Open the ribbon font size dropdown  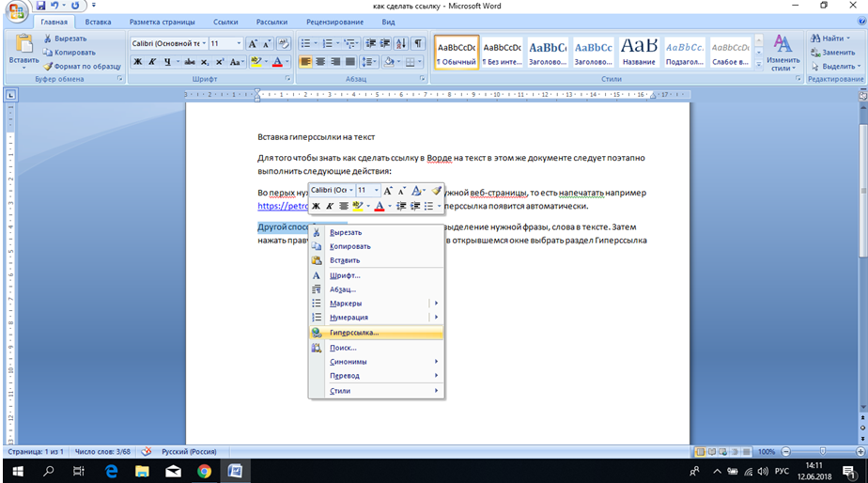(x=240, y=43)
